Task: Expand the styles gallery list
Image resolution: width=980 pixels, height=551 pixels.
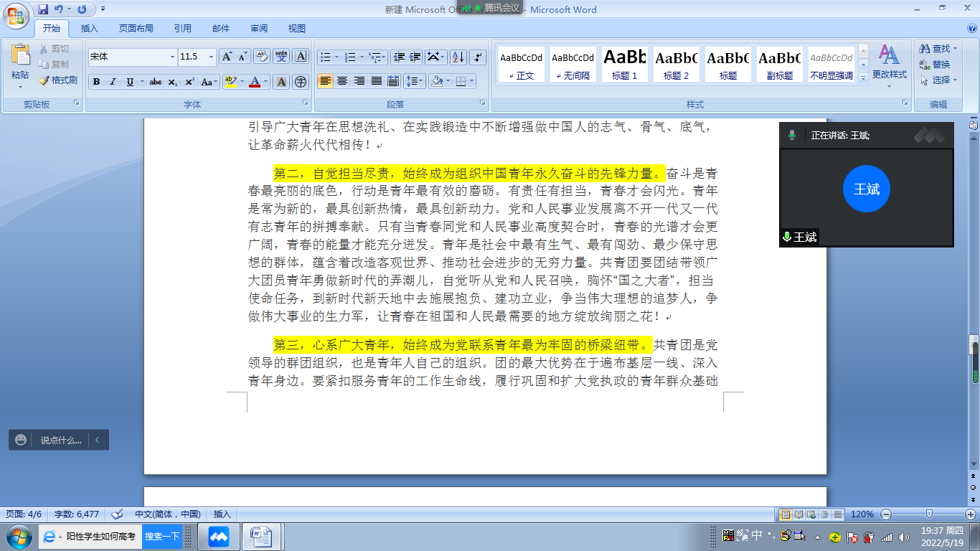Action: coord(863,75)
